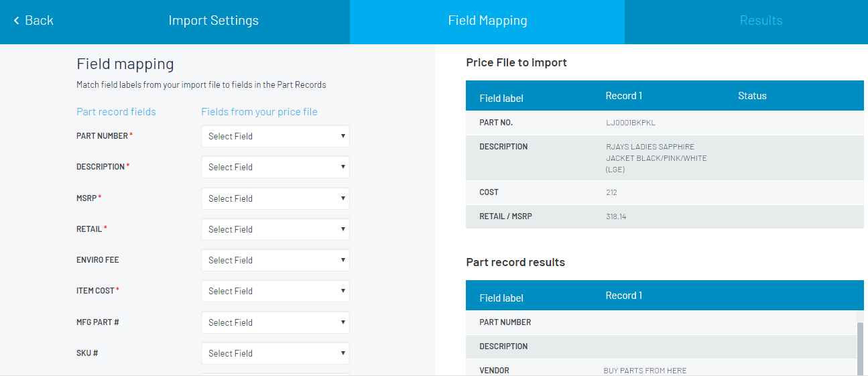Click the Status column header

752,96
